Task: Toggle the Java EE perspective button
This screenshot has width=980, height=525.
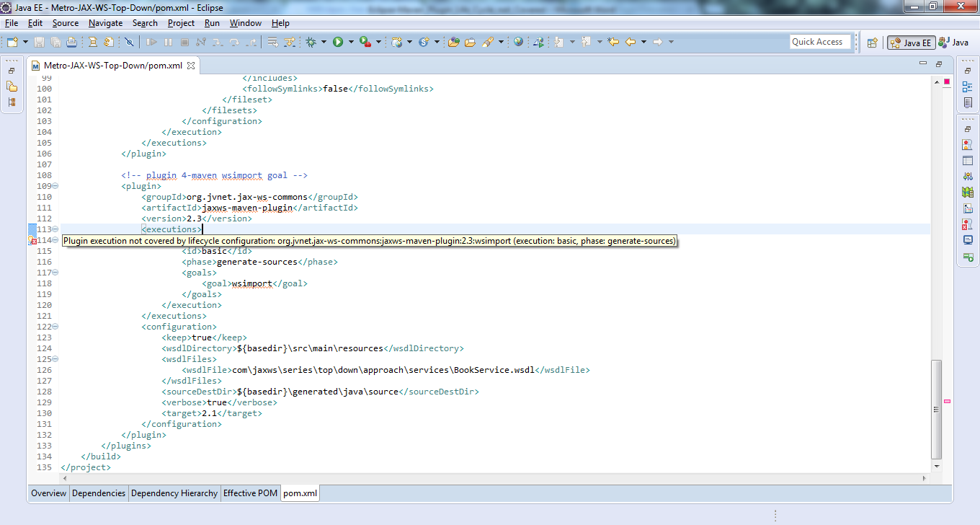Action: click(x=912, y=43)
